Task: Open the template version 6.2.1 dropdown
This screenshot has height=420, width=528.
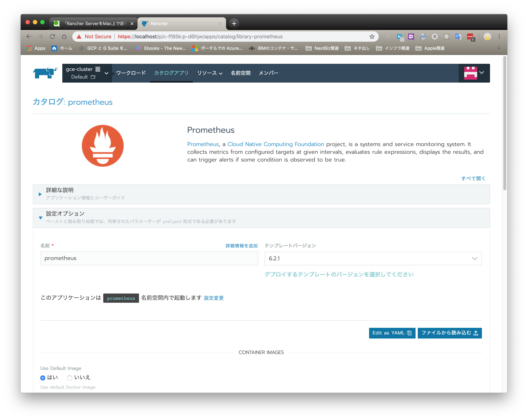Action: [373, 258]
